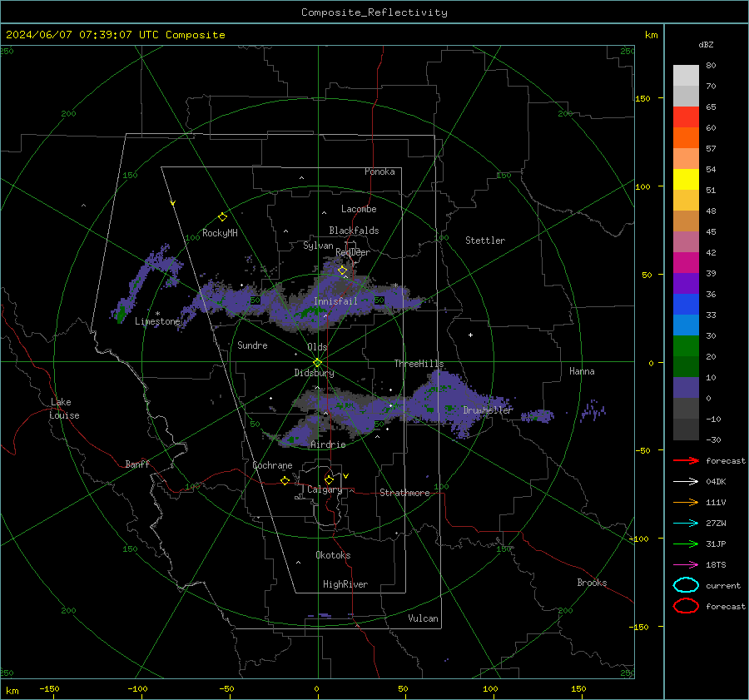Pick the orange 60-57 dBZ swatch
749x700 pixels.
pos(686,138)
